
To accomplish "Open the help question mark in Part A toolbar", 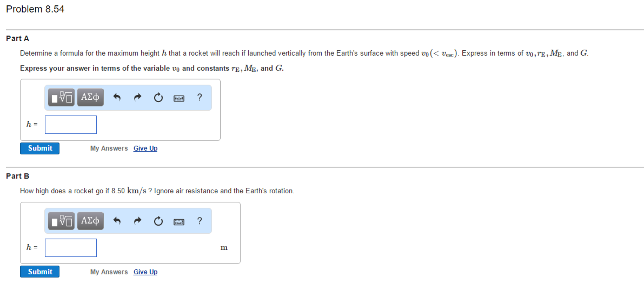I will click(200, 97).
